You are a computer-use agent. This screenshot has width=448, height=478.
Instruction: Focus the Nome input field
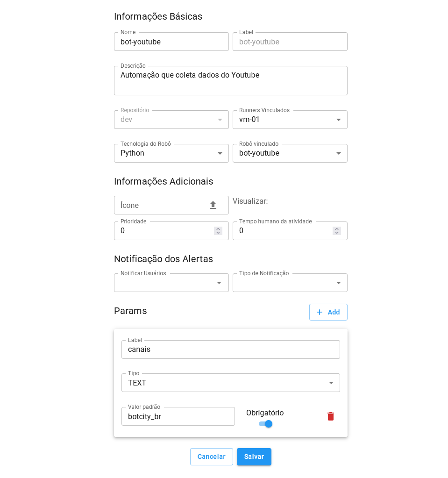171,42
